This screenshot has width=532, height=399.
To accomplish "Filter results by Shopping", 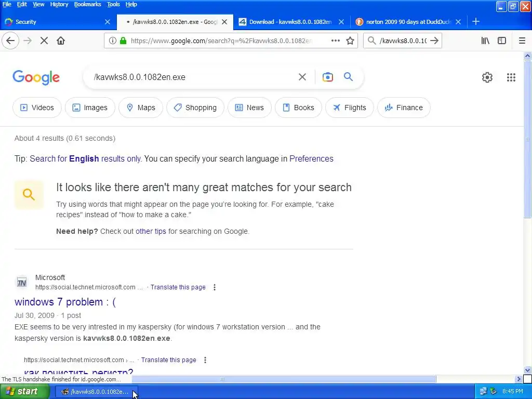I will point(195,108).
